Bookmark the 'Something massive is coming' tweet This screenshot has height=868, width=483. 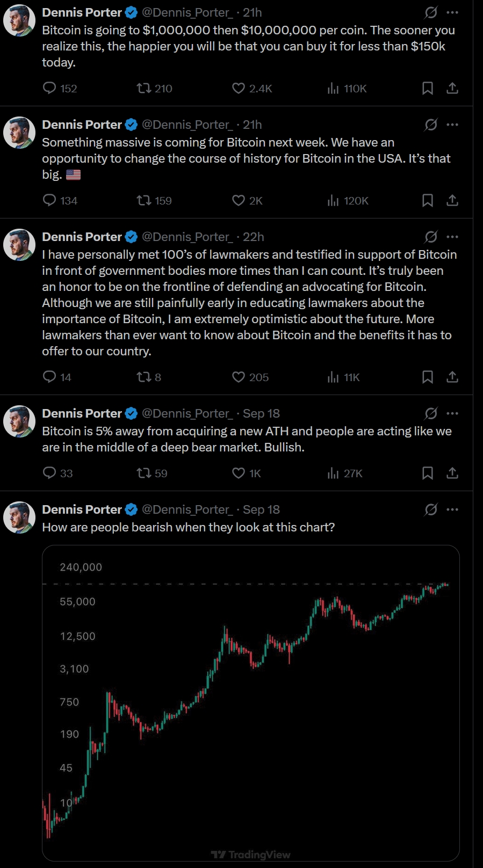[428, 200]
